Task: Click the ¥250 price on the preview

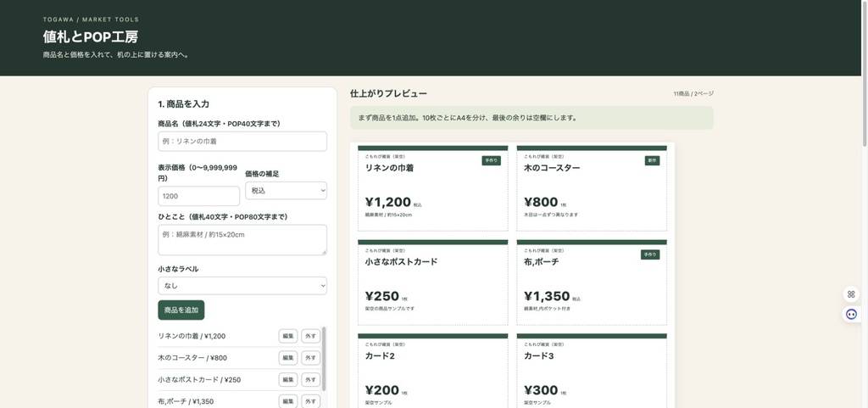Action: pyautogui.click(x=382, y=296)
